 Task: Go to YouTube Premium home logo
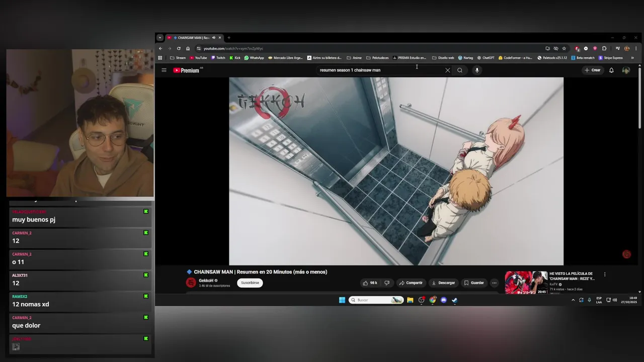click(187, 70)
